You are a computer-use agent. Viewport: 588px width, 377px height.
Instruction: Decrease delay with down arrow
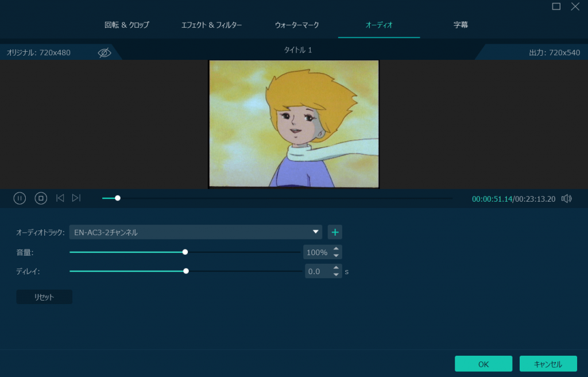coord(336,275)
